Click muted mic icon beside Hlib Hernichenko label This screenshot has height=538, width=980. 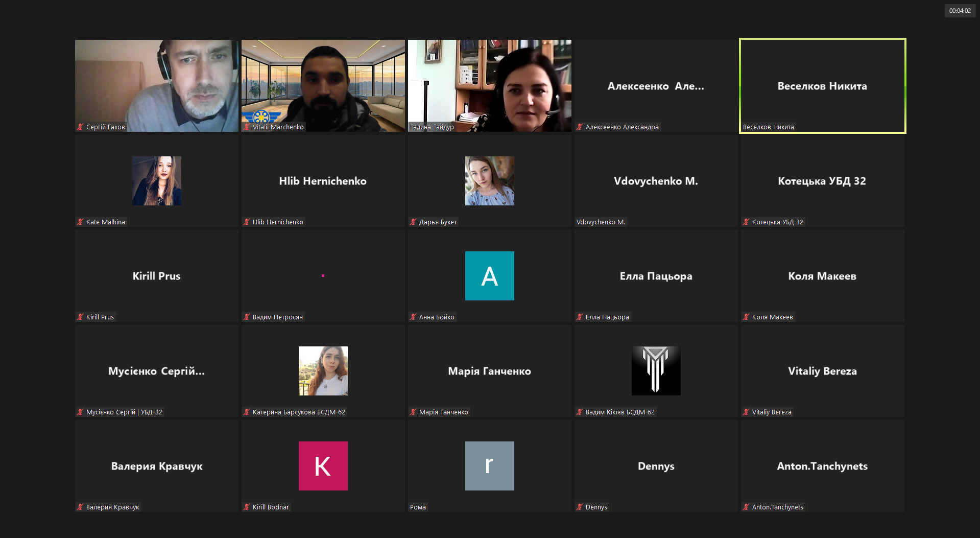[247, 222]
